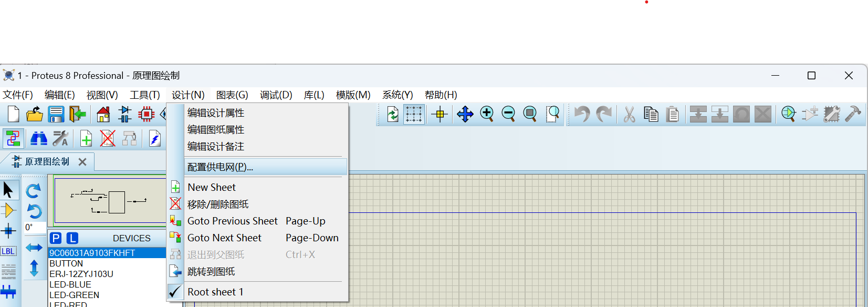The width and height of the screenshot is (868, 307).
Task: Click the P pick devices button
Action: (x=56, y=238)
